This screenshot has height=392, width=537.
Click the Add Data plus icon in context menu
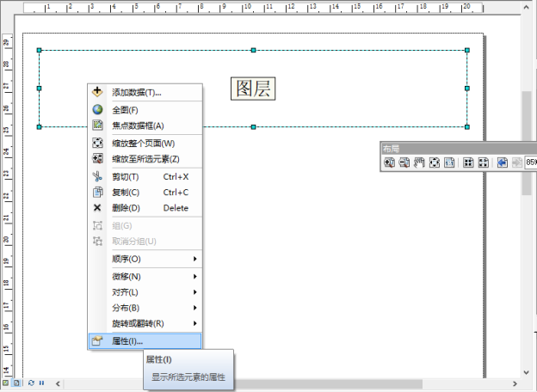coord(97,92)
